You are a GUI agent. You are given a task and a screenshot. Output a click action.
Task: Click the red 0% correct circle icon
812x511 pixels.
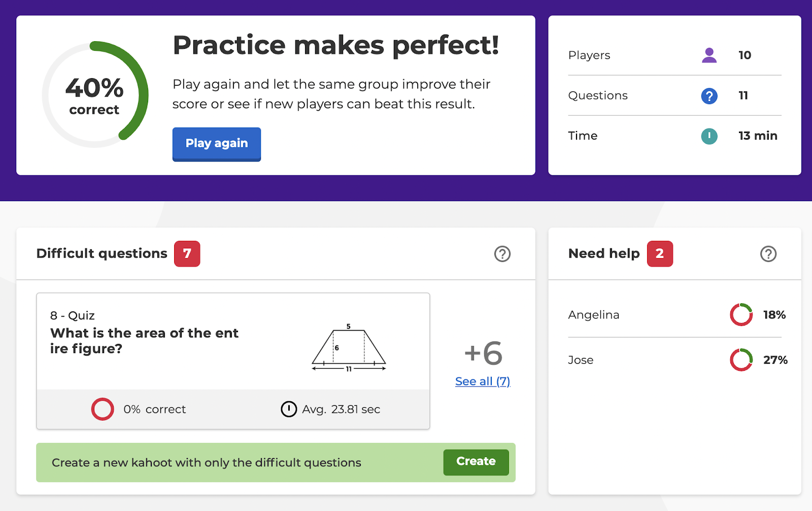click(103, 409)
